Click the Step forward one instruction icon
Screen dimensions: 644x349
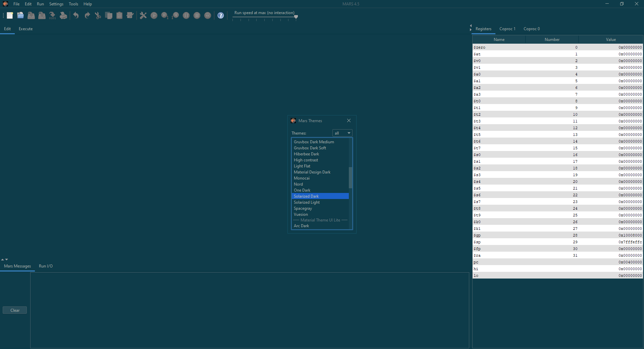pos(165,15)
